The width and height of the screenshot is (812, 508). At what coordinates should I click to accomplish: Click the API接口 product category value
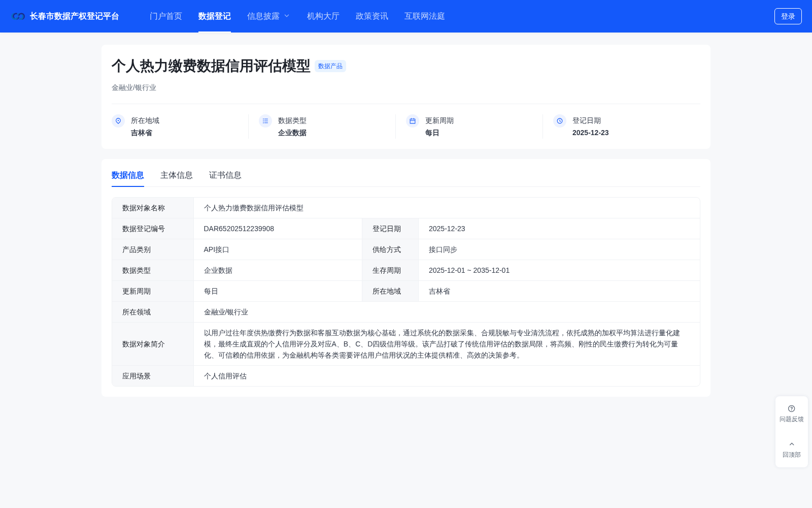click(217, 249)
